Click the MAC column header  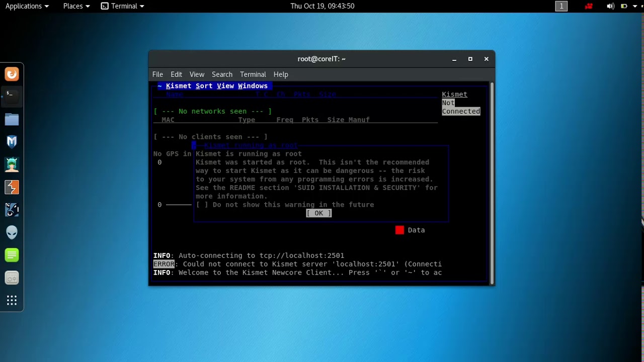(168, 120)
